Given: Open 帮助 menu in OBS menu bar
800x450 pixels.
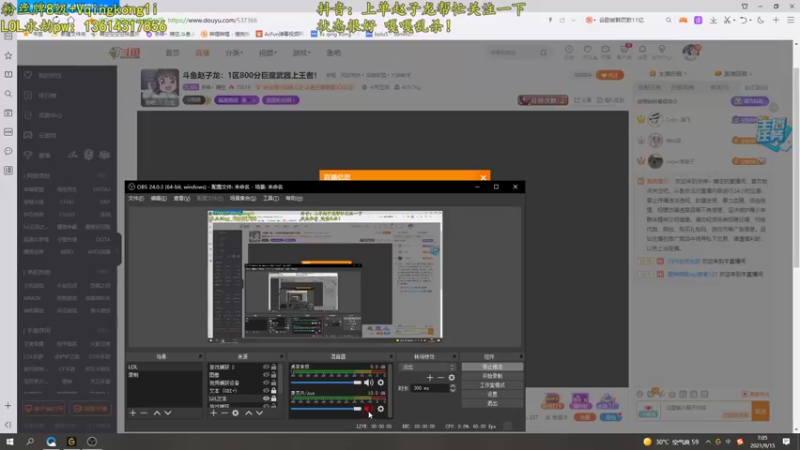Looking at the screenshot, I should [x=294, y=198].
